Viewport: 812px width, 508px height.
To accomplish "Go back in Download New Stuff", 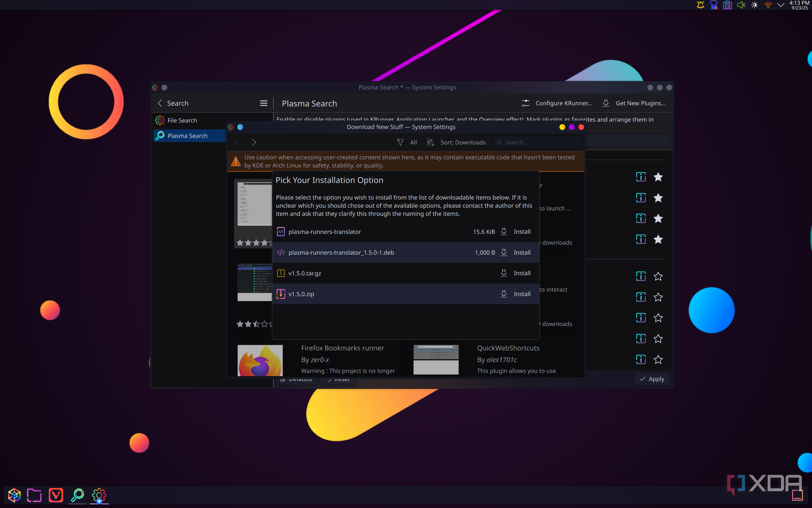I will click(237, 143).
